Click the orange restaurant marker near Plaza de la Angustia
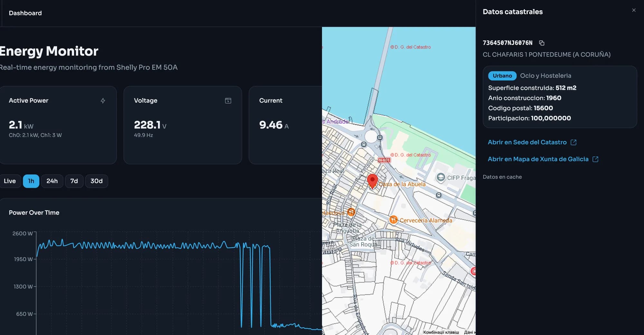Viewport: 644px width, 335px height. point(351,212)
